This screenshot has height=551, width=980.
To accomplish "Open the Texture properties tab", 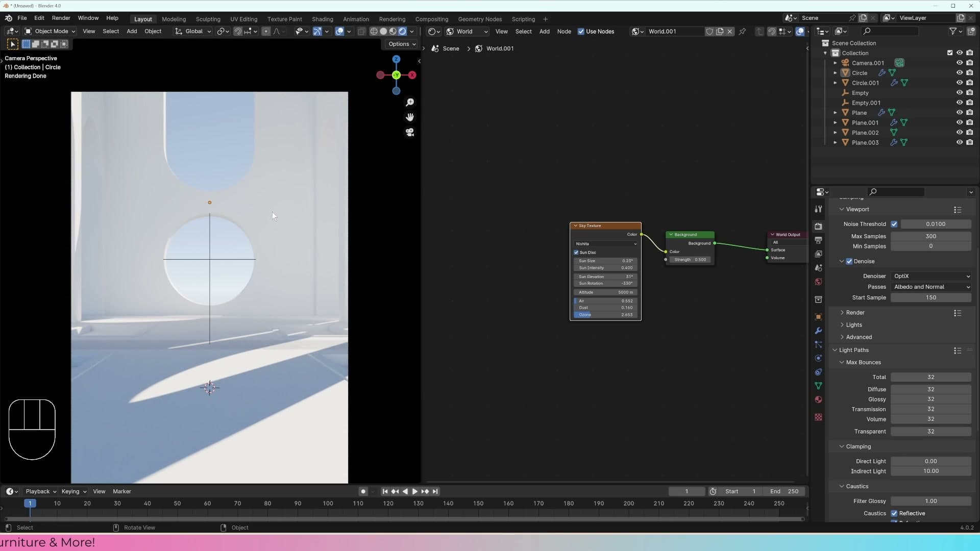I will (x=818, y=417).
